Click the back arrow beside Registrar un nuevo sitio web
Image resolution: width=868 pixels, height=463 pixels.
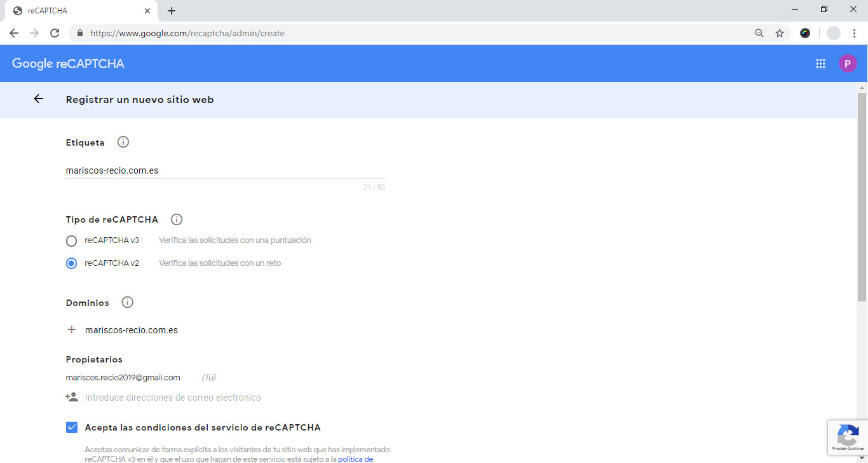click(x=39, y=99)
